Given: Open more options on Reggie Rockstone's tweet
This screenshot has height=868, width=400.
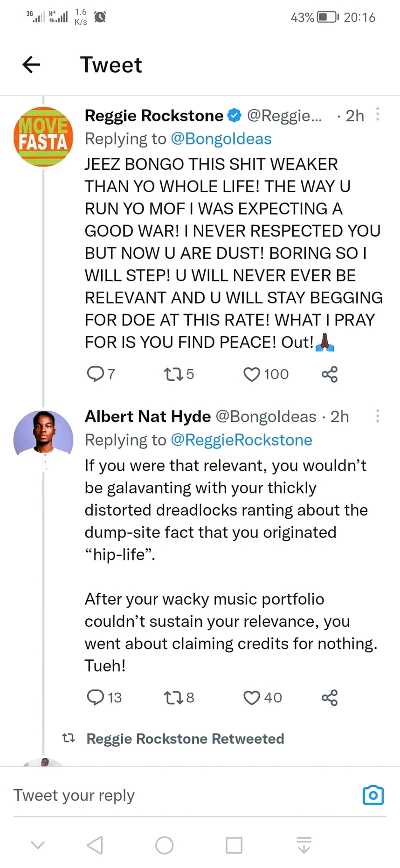Looking at the screenshot, I should coord(378,114).
